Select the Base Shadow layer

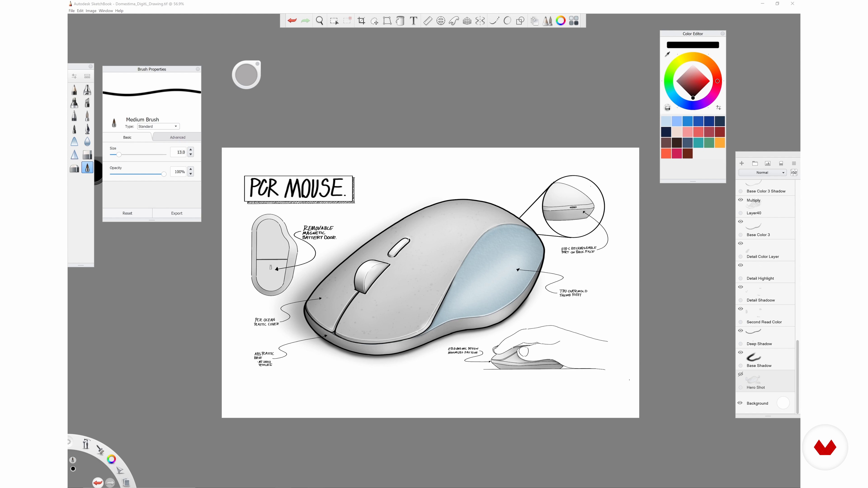(x=765, y=359)
